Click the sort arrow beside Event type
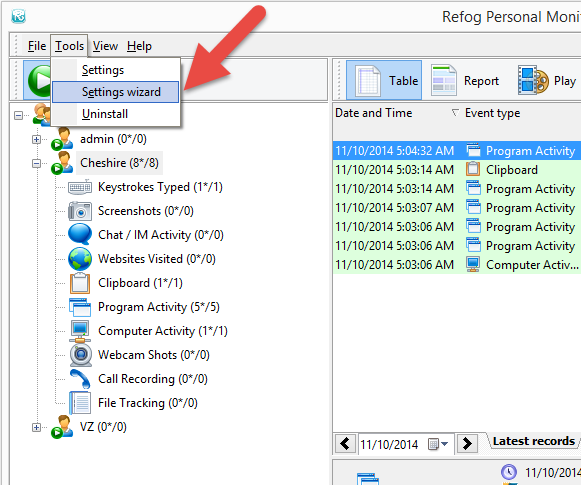 (x=455, y=112)
